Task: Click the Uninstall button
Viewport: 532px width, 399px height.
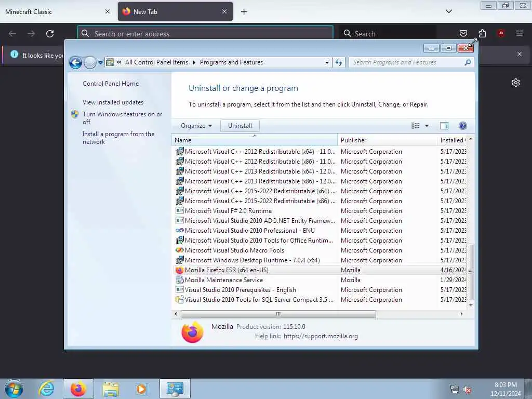Action: tap(240, 126)
